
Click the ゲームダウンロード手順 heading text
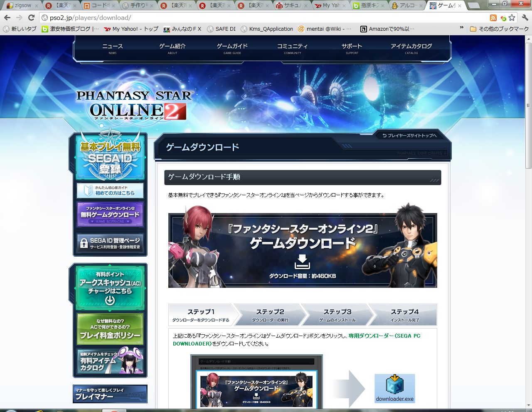(204, 177)
